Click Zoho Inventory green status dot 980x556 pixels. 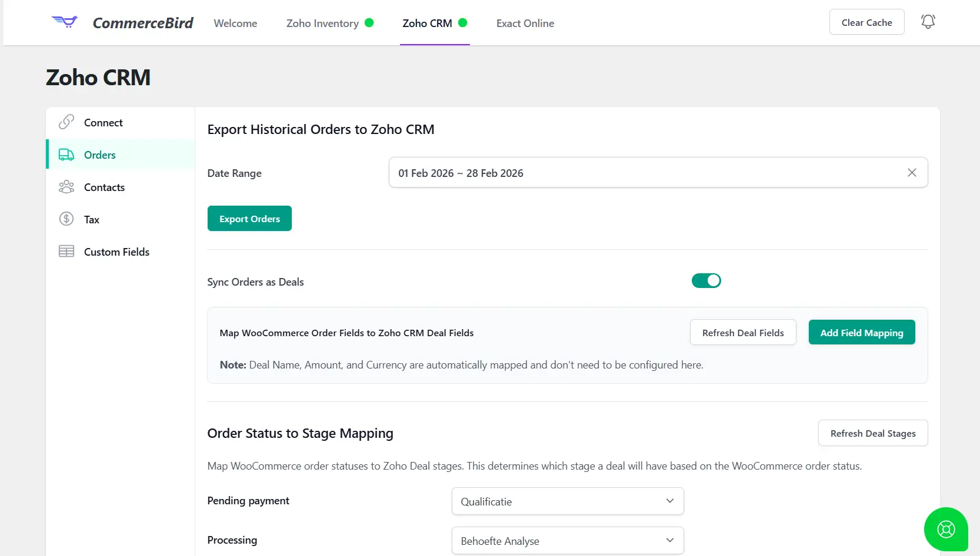[x=369, y=23]
